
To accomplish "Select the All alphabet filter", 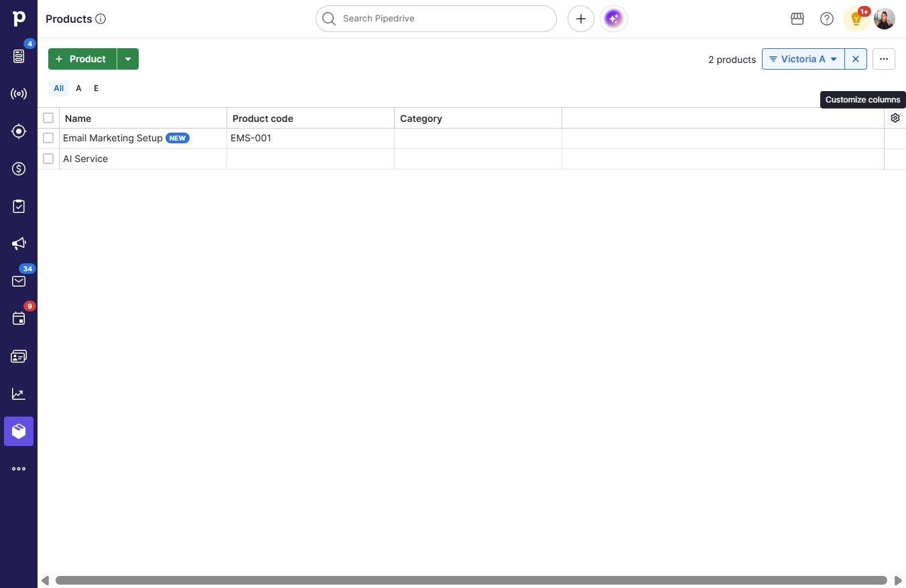I will click(59, 88).
